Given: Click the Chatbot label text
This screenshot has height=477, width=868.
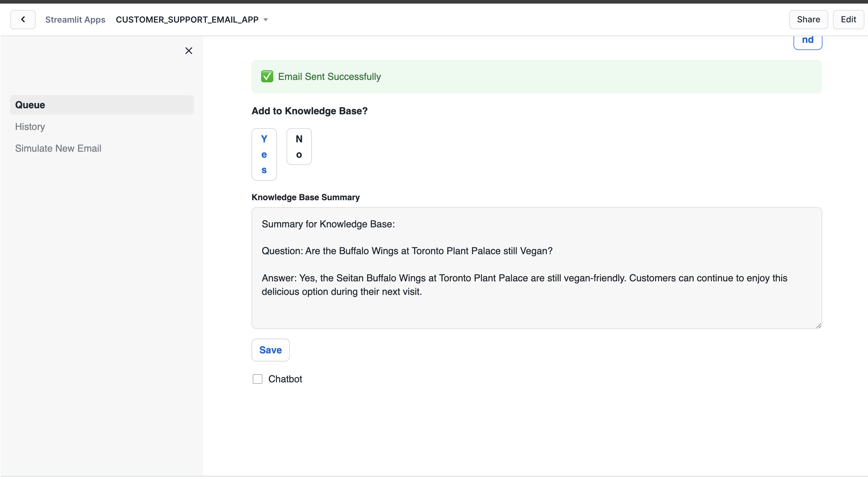Looking at the screenshot, I should coord(285,379).
